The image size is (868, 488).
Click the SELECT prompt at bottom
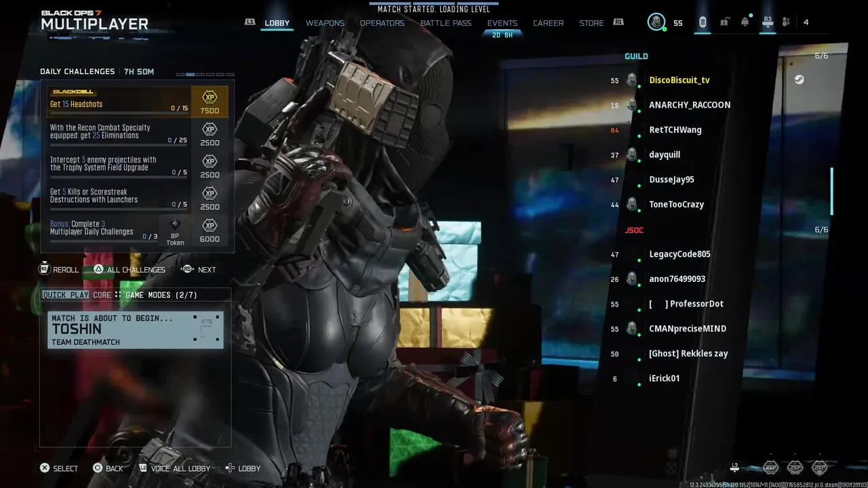pos(59,468)
